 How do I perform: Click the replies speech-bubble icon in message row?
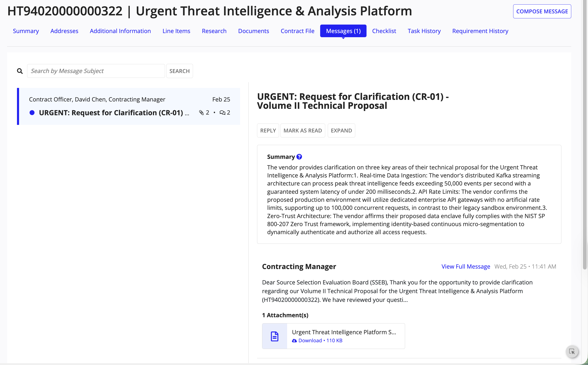[x=222, y=113]
